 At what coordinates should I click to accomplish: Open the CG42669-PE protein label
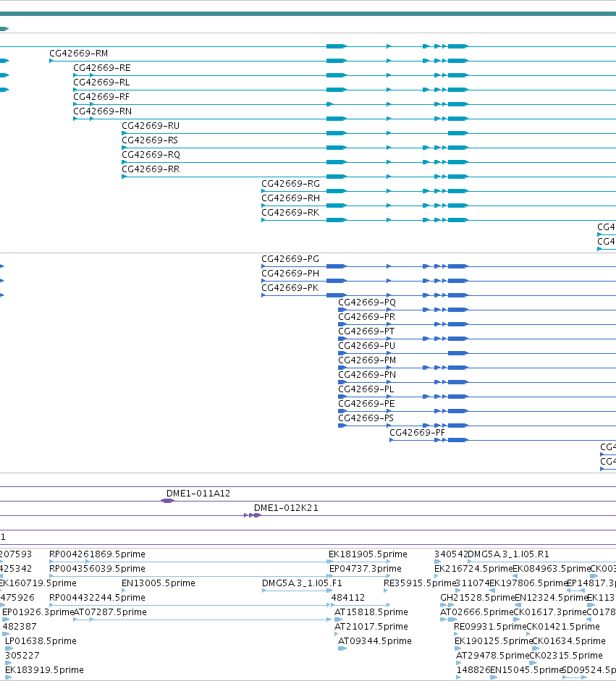[367, 404]
